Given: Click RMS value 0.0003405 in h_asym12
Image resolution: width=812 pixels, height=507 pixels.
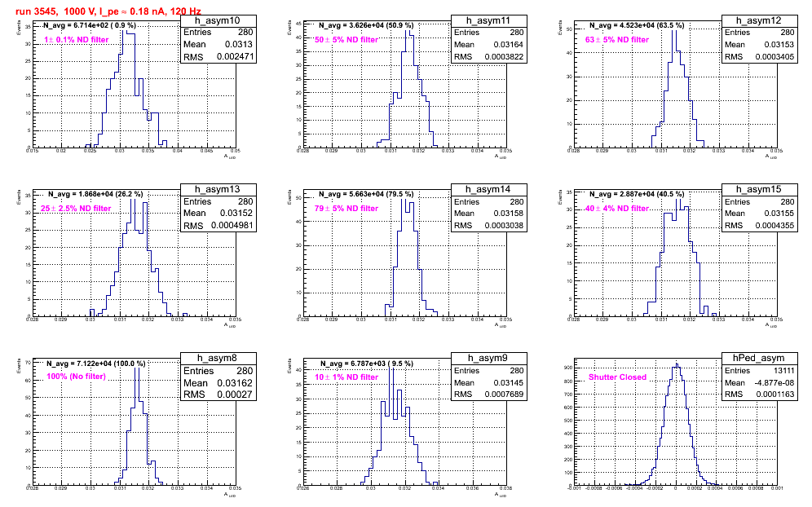Looking at the screenshot, I should pyautogui.click(x=774, y=57).
